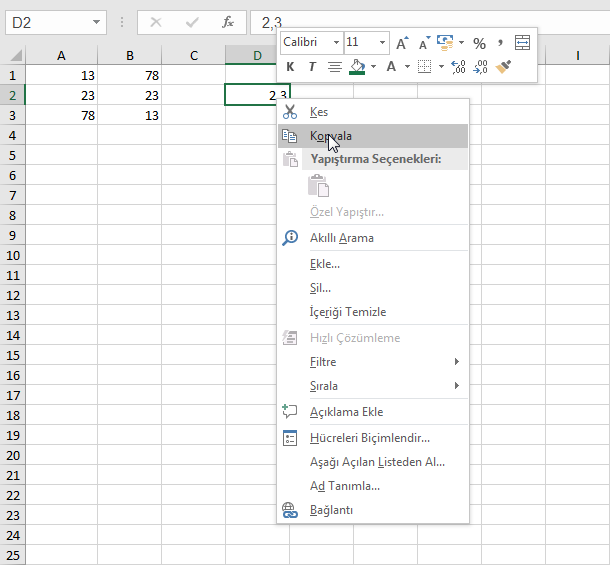Click the fx insert function icon
The image size is (610, 565).
(228, 23)
